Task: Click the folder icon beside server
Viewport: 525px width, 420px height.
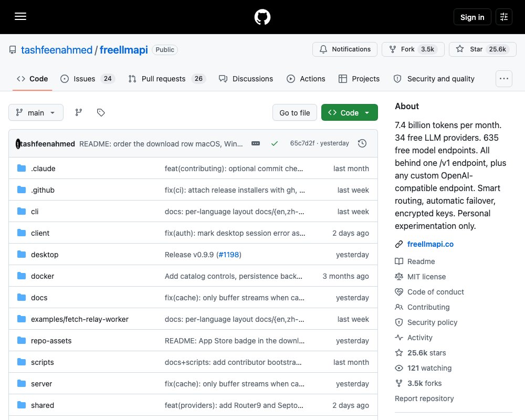Action: coord(22,383)
